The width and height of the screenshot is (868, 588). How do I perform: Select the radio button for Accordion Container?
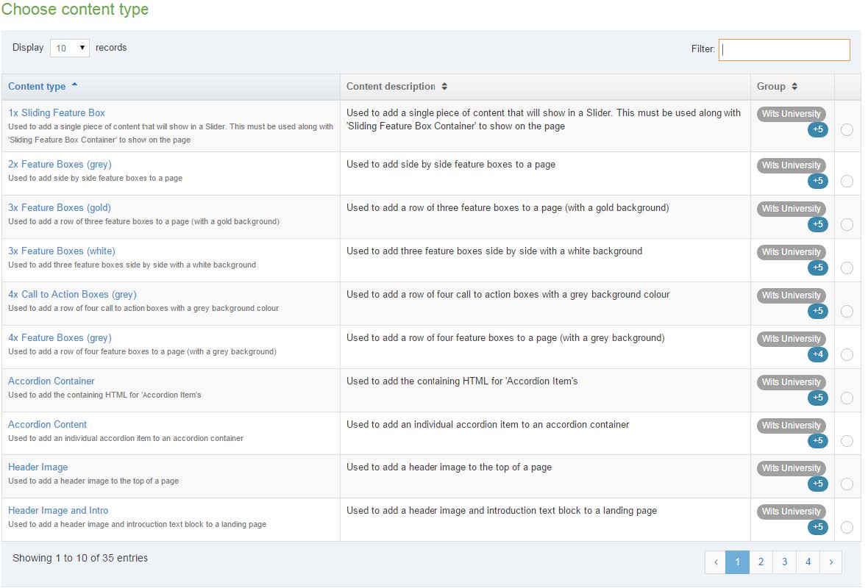coord(847,398)
